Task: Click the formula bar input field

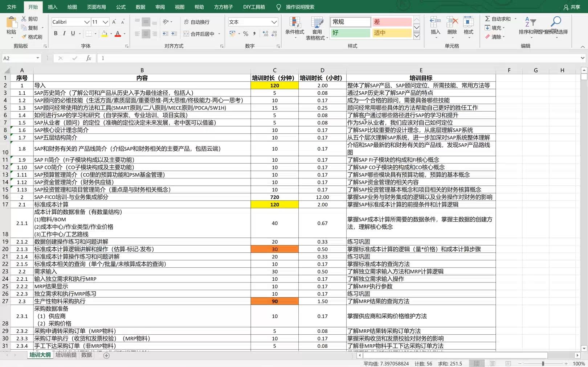Action: coord(338,58)
